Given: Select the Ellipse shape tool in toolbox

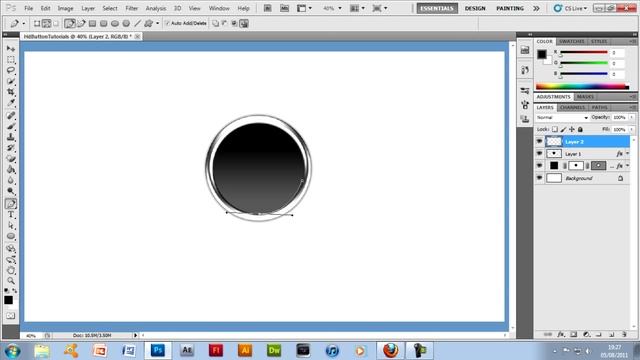Looking at the screenshot, I should tap(11, 236).
